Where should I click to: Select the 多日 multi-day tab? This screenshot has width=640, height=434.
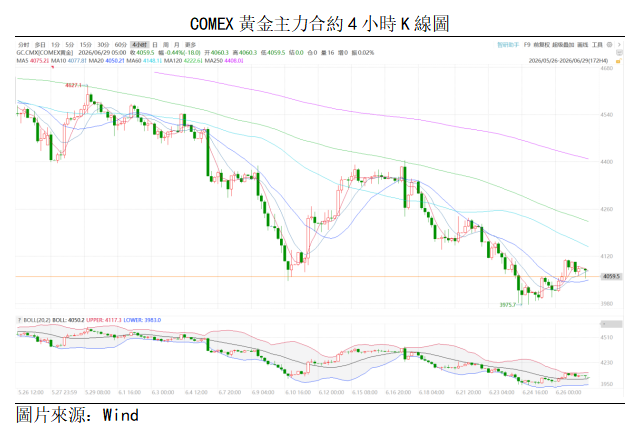(x=40, y=45)
